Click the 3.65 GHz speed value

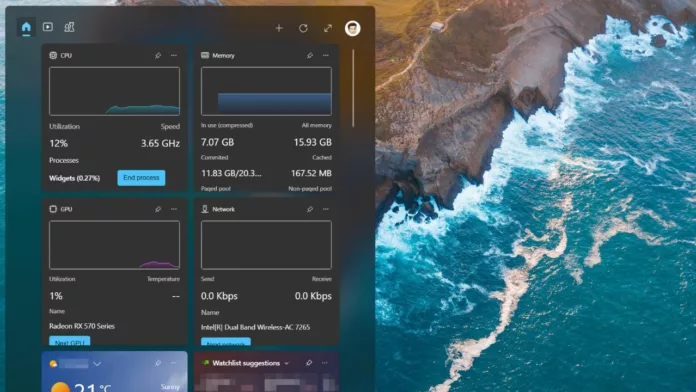160,143
